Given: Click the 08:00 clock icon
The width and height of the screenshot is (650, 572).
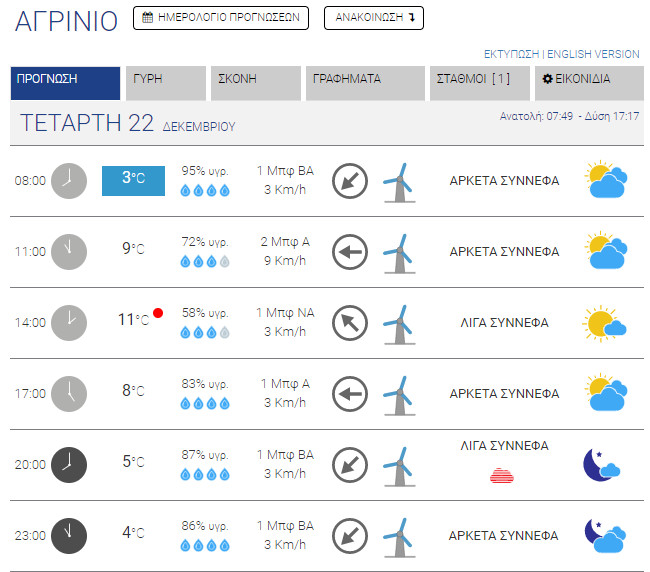Looking at the screenshot, I should 69,181.
